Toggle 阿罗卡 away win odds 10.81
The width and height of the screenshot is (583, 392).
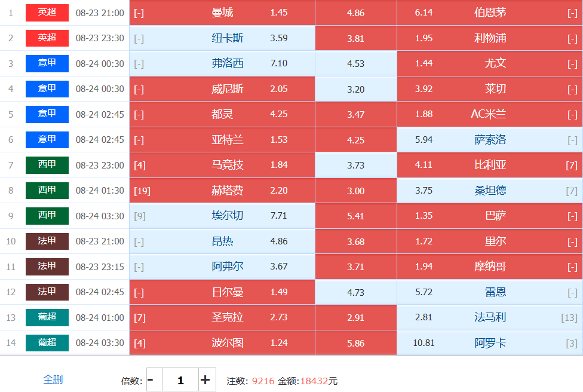490,342
